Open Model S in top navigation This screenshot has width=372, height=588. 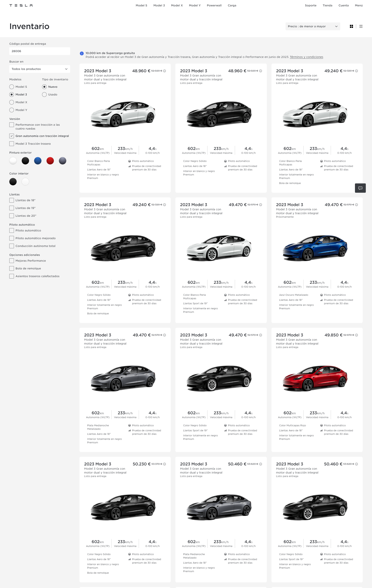141,5
